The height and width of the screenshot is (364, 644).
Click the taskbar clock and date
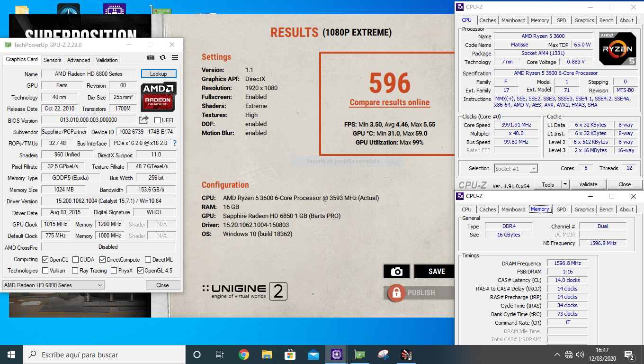pos(602,354)
